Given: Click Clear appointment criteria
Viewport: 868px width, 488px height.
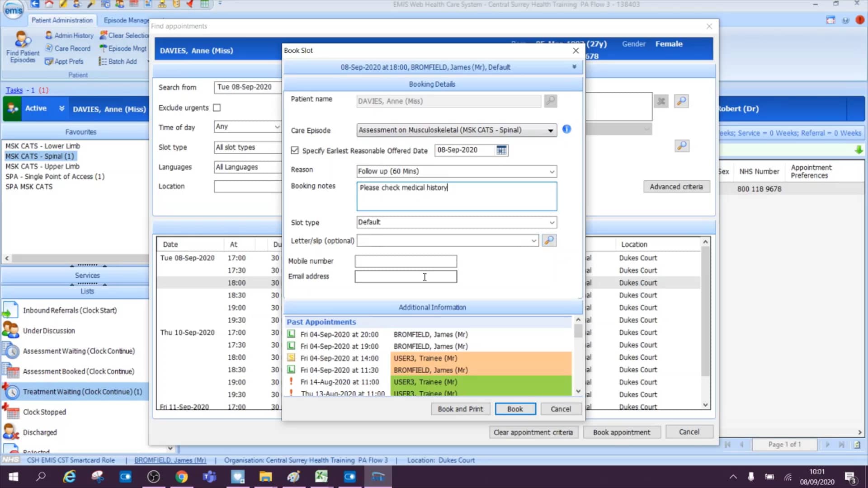Looking at the screenshot, I should point(533,432).
